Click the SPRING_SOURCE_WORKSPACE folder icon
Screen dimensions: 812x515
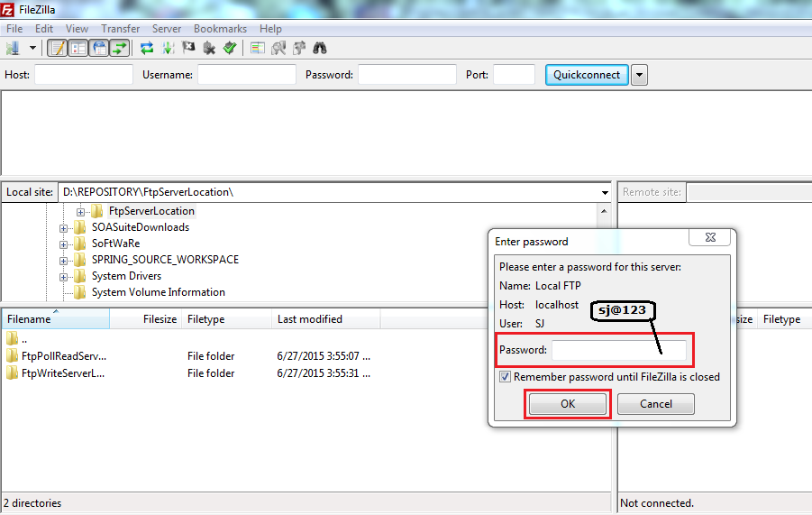[x=79, y=260]
